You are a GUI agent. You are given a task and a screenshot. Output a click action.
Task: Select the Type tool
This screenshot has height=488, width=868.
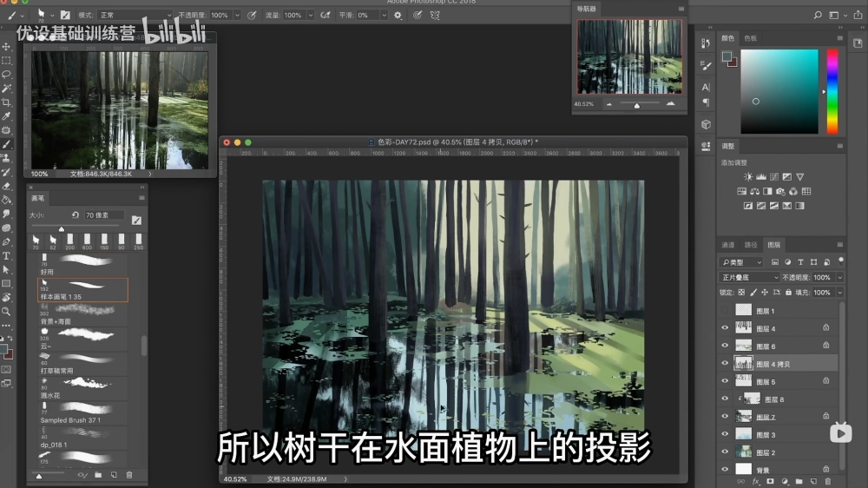coord(7,256)
